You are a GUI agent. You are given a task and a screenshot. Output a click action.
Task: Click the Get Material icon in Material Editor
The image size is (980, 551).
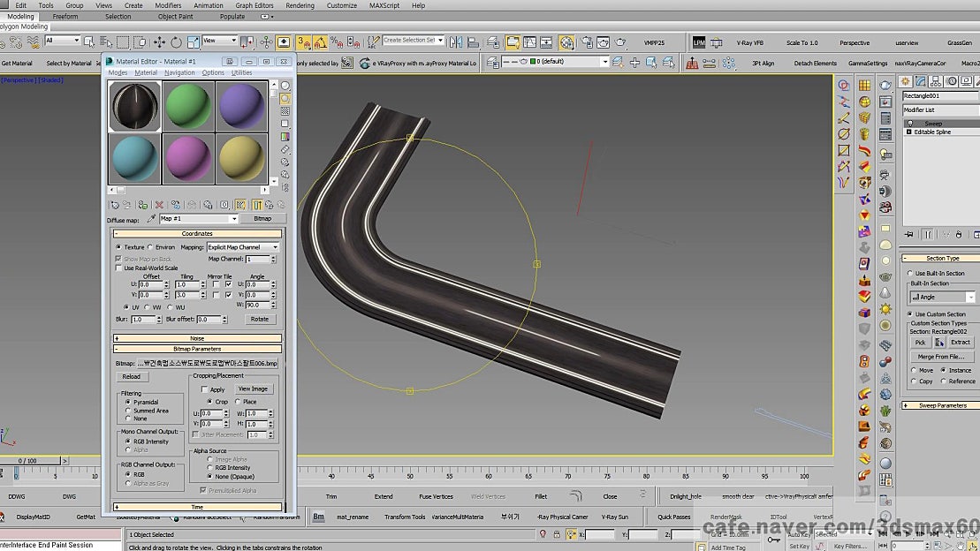115,204
